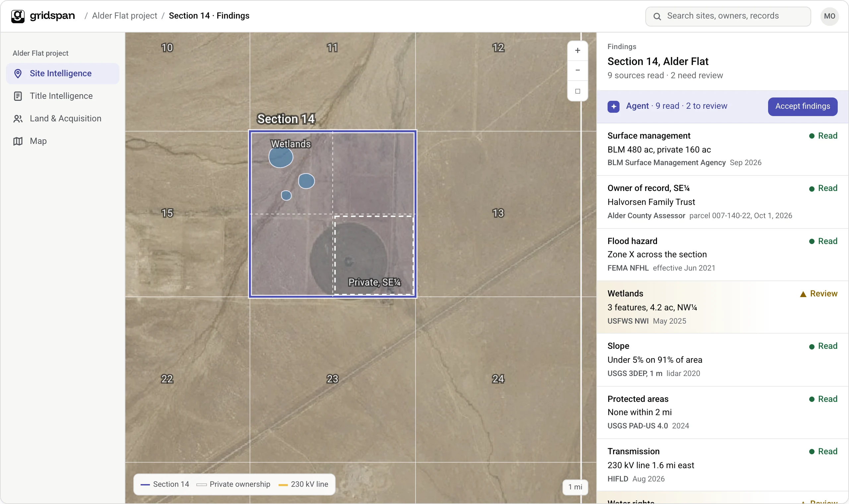Click the 230 kV line legend swatch
Image resolution: width=849 pixels, height=504 pixels.
[x=283, y=485]
